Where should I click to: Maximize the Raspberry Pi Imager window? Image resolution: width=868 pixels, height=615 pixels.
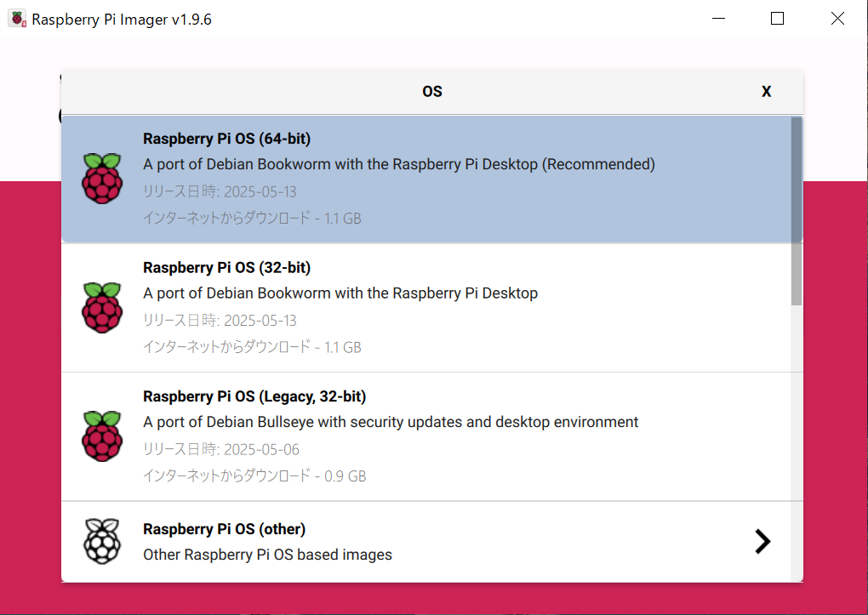point(777,19)
